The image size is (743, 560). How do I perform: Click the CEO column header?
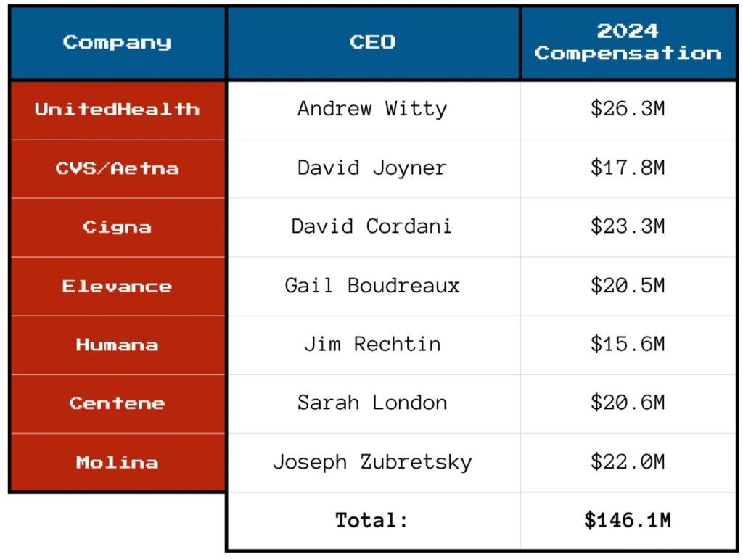coord(373,42)
